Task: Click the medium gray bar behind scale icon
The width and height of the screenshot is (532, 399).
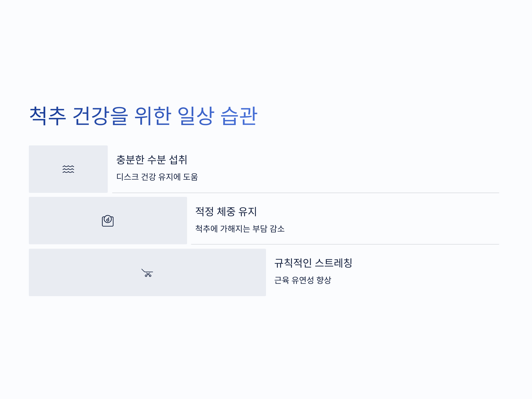Action: pyautogui.click(x=108, y=221)
